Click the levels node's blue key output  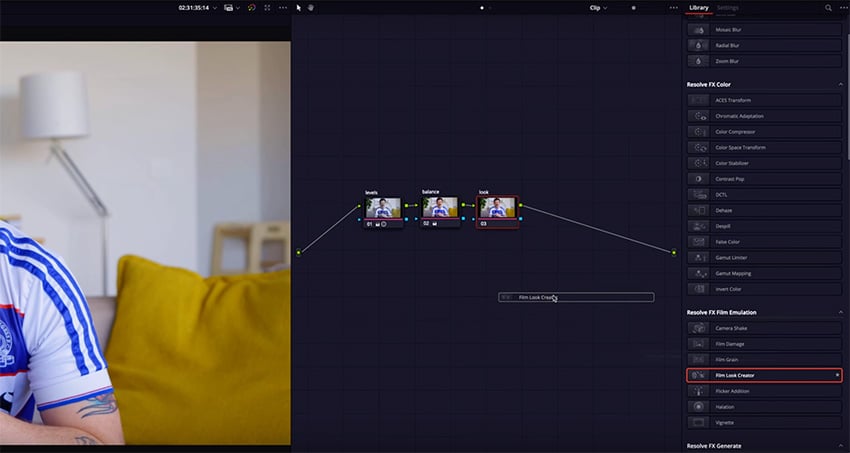coord(405,219)
